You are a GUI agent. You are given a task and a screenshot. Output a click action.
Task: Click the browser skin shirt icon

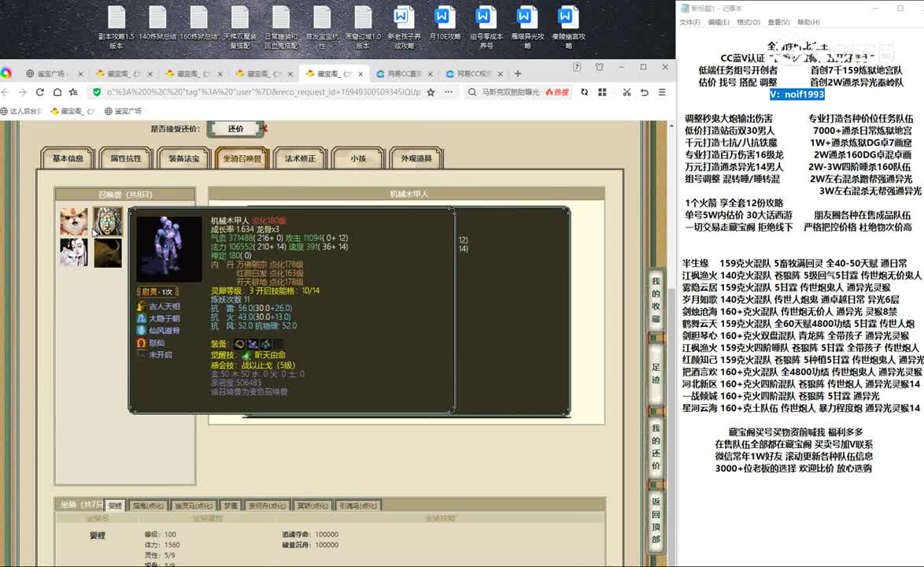pos(599,67)
